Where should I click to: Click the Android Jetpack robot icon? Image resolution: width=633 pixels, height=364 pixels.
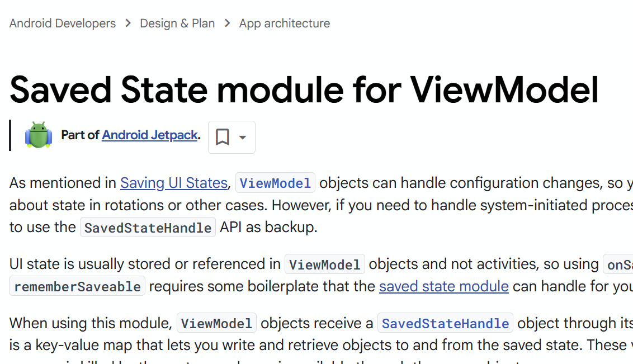click(38, 135)
